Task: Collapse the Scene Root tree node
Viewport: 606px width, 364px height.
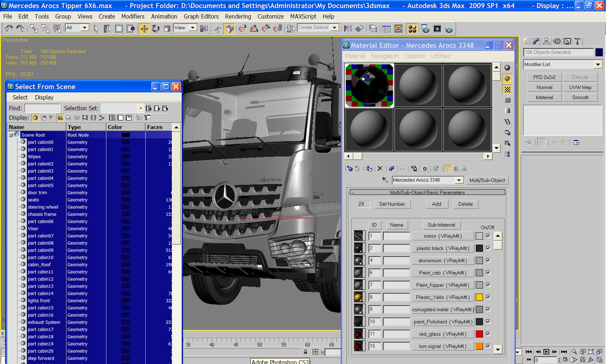Action: click(11, 135)
